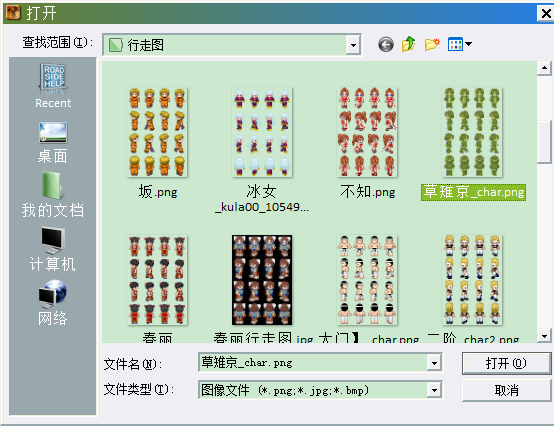554x426 pixels.
Task: Click the 不知.png file name label
Action: 367,192
